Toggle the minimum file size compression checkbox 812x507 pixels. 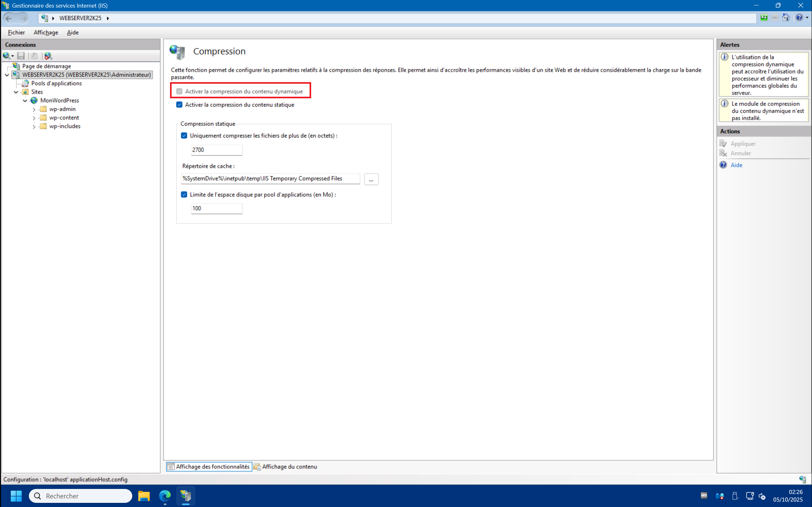pos(184,135)
